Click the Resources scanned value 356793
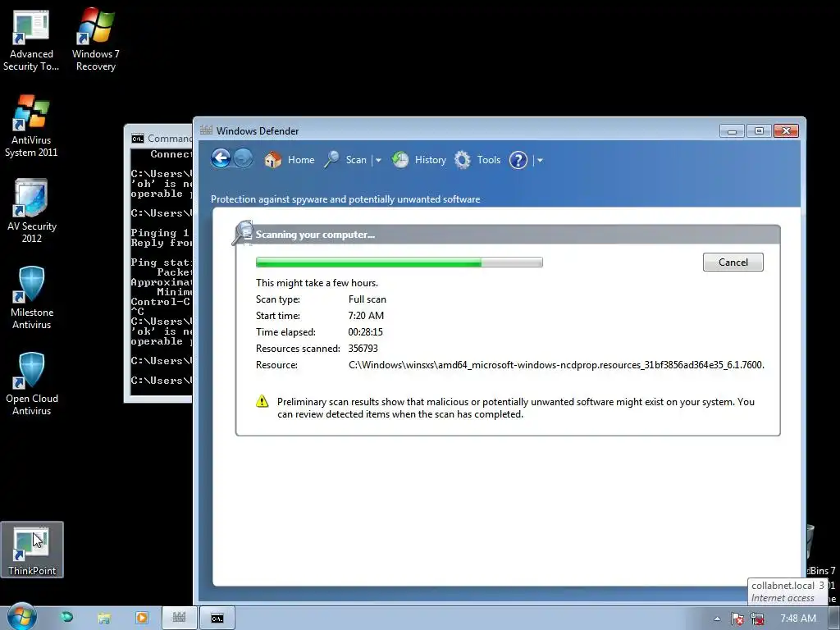 (363, 348)
